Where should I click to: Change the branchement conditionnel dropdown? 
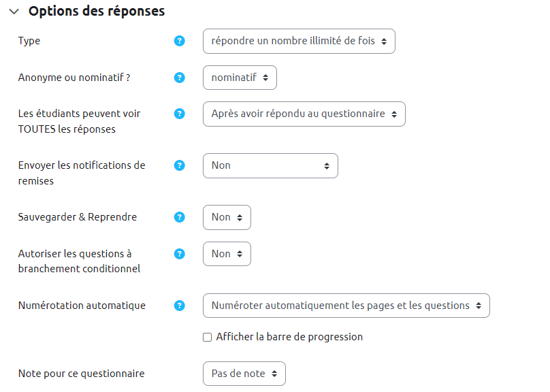[227, 254]
